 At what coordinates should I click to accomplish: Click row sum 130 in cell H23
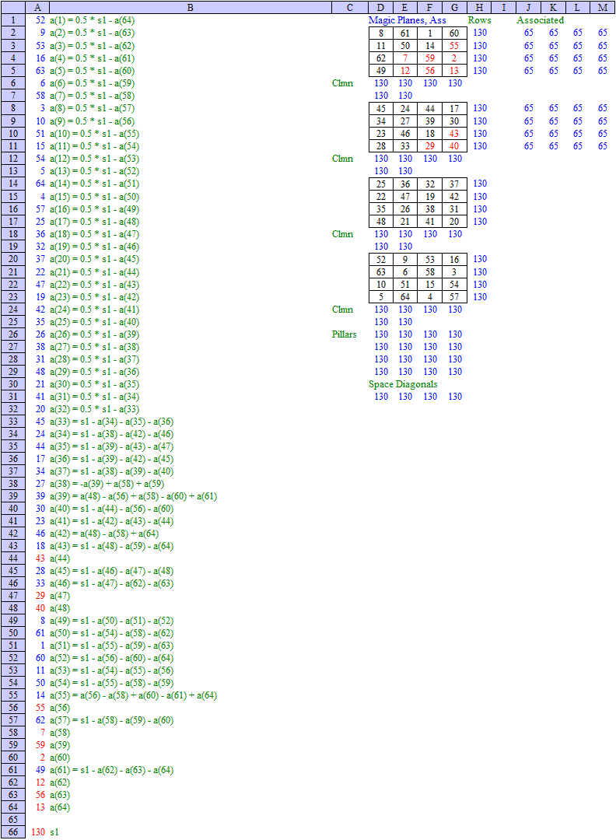480,297
